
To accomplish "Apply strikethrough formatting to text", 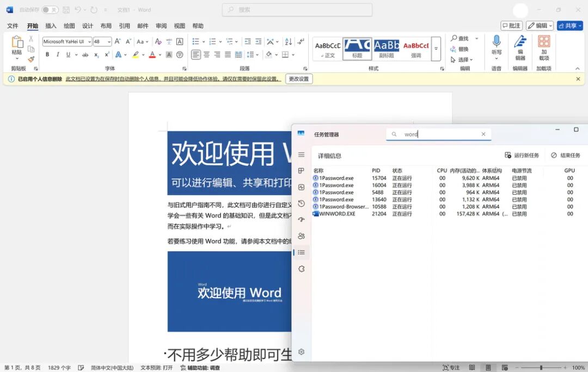I will coord(85,55).
